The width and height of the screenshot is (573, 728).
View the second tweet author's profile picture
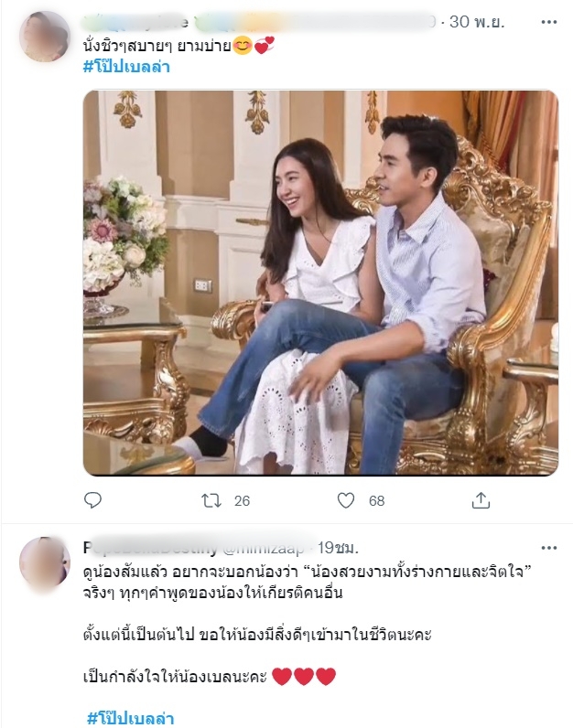45,562
